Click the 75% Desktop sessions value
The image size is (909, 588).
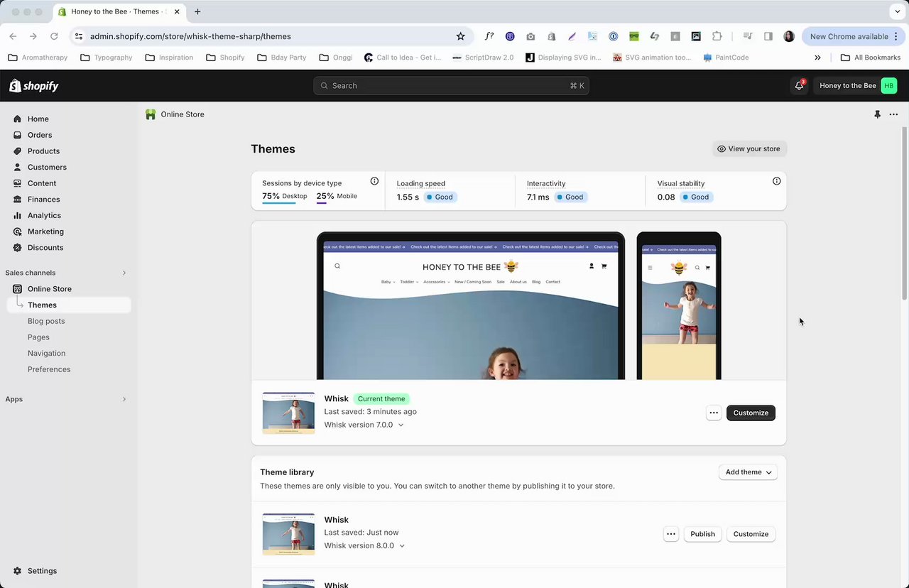(285, 196)
